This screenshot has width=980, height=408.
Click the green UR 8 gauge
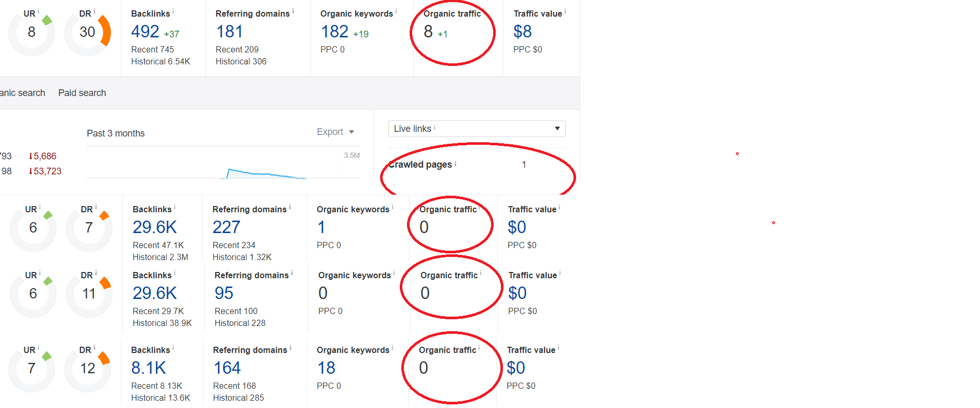32,32
